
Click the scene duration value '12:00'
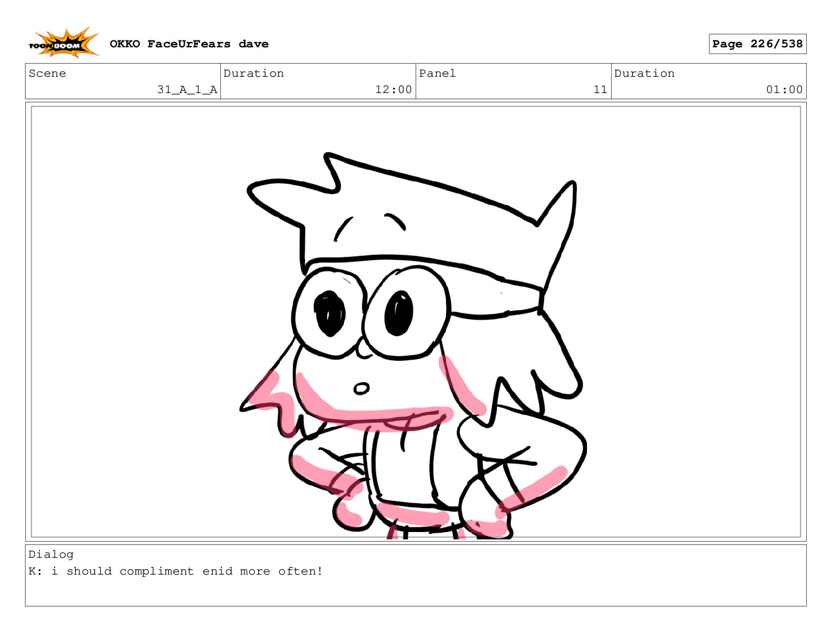pos(393,90)
